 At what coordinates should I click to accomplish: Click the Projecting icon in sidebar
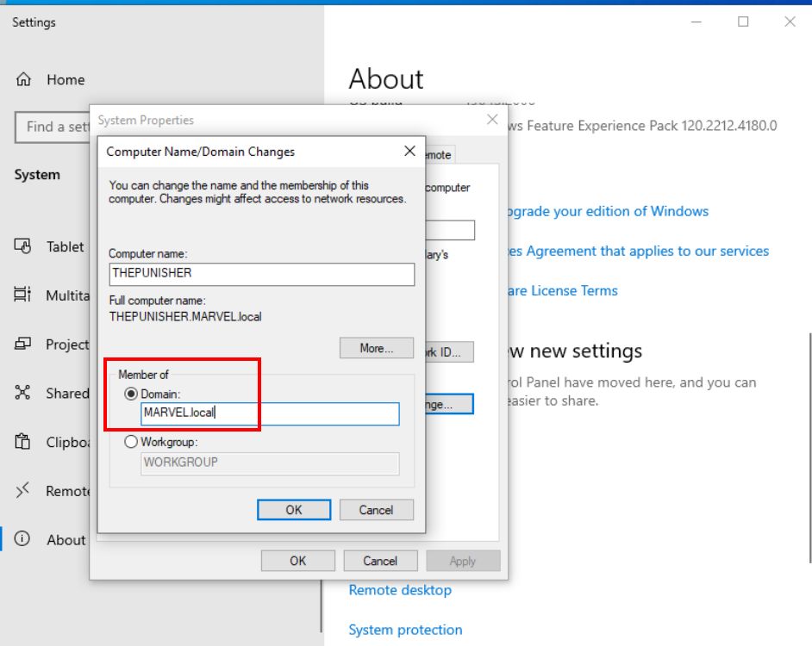click(x=23, y=345)
